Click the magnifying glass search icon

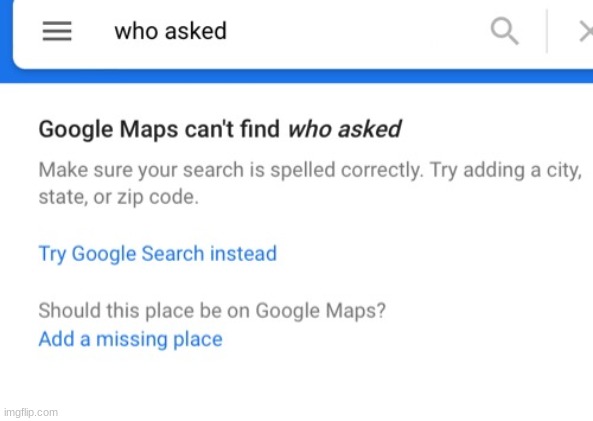point(505,32)
